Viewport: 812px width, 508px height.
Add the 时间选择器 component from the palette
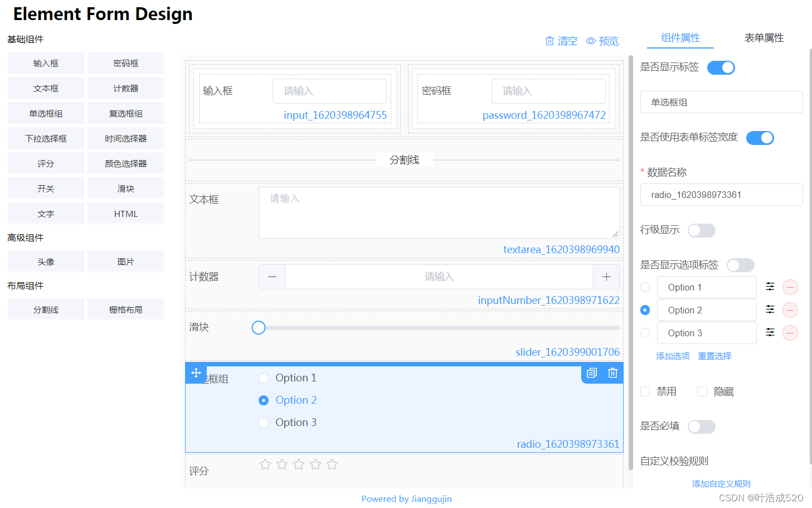coord(126,138)
